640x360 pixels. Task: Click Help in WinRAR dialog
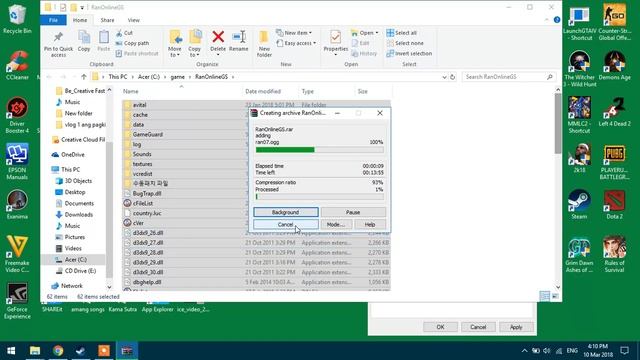tap(370, 224)
